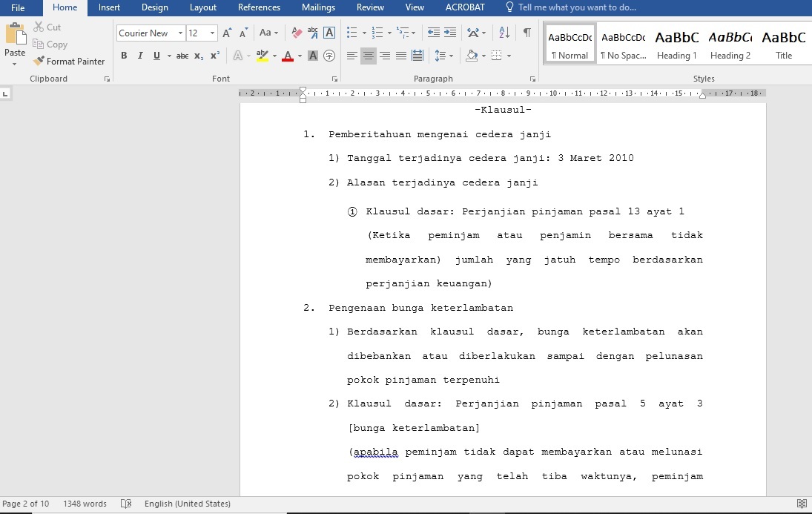812x514 pixels.
Task: Click the Justify alignment icon
Action: click(401, 56)
